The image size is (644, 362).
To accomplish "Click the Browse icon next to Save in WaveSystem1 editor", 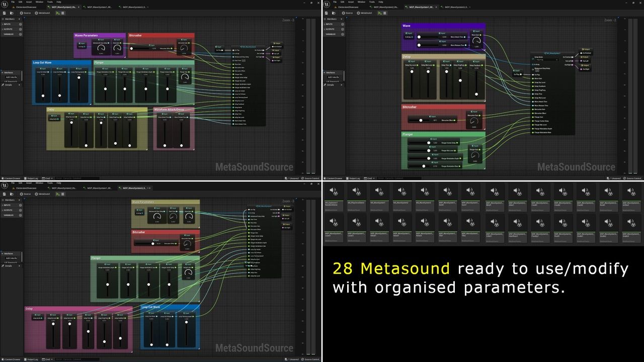I will (333, 13).
